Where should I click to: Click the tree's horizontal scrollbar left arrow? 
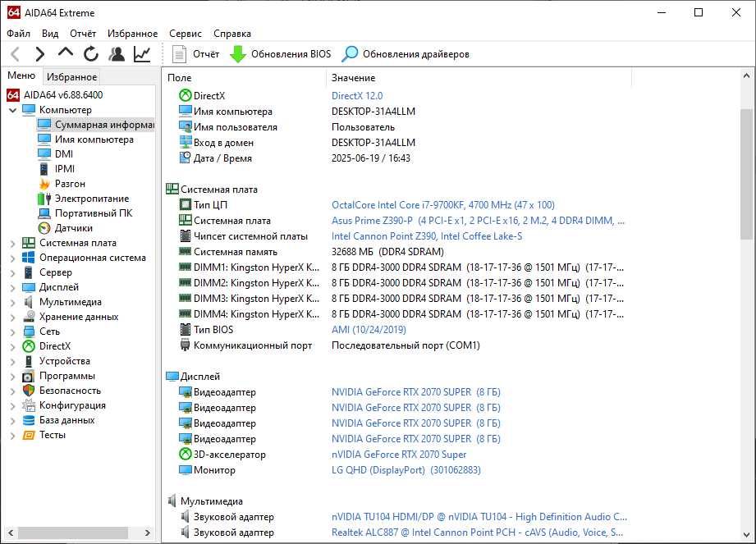click(11, 533)
